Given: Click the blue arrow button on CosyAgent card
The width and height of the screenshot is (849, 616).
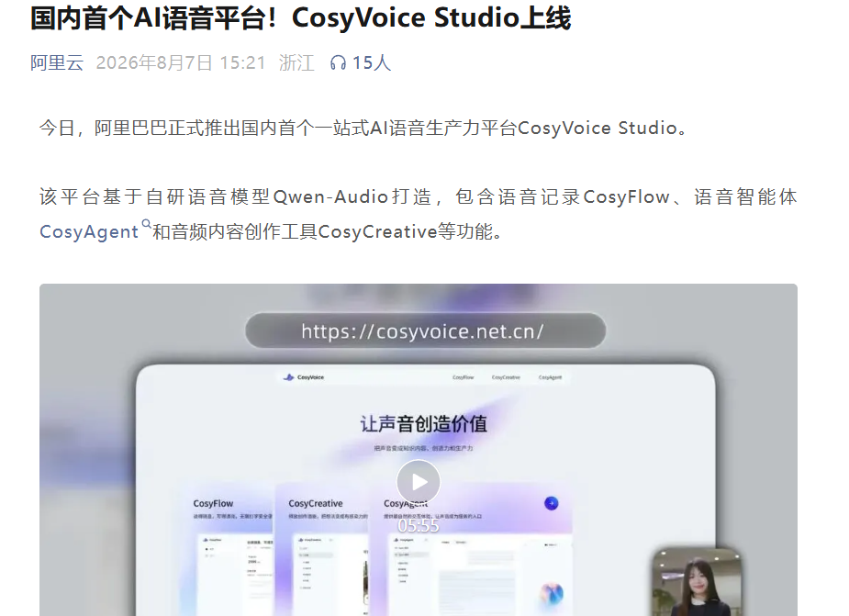Looking at the screenshot, I should 552,503.
